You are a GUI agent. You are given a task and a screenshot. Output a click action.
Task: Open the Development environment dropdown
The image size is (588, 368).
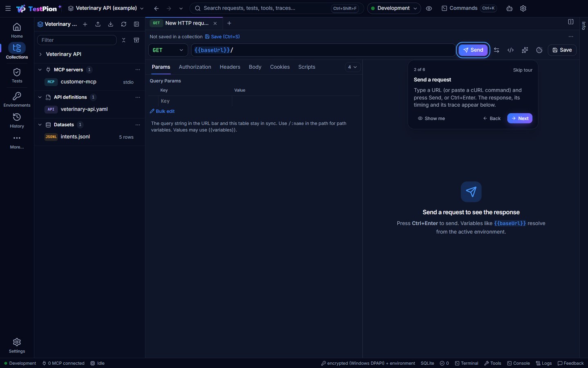[394, 8]
